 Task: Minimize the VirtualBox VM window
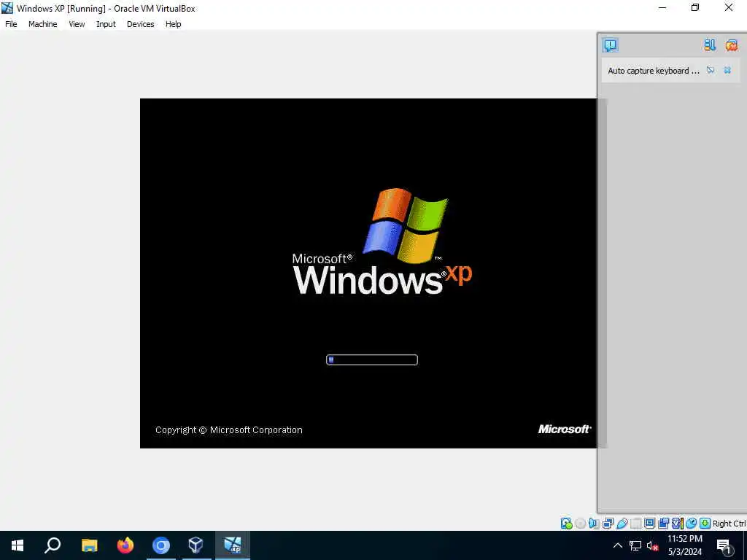662,8
